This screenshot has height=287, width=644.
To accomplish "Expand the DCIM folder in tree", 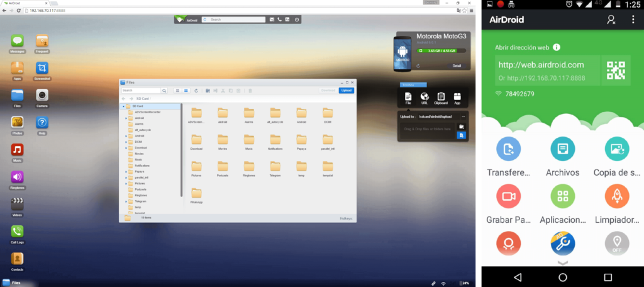I will [126, 142].
